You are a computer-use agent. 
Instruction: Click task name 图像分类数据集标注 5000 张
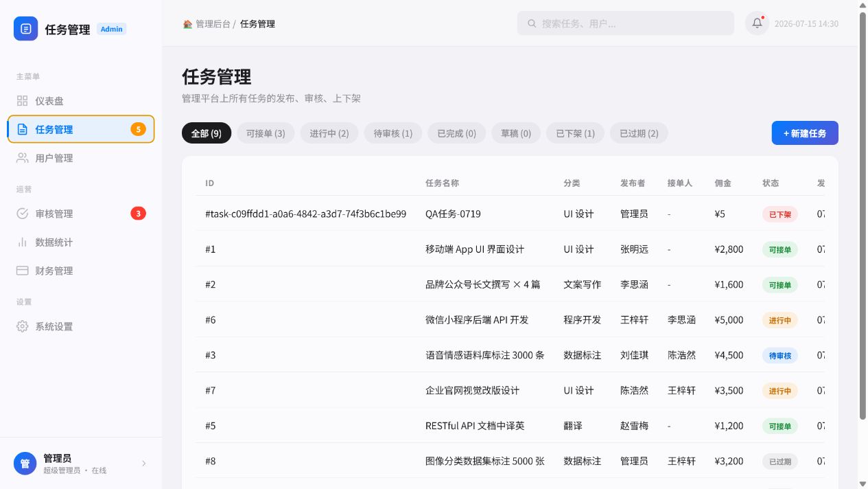(x=485, y=462)
